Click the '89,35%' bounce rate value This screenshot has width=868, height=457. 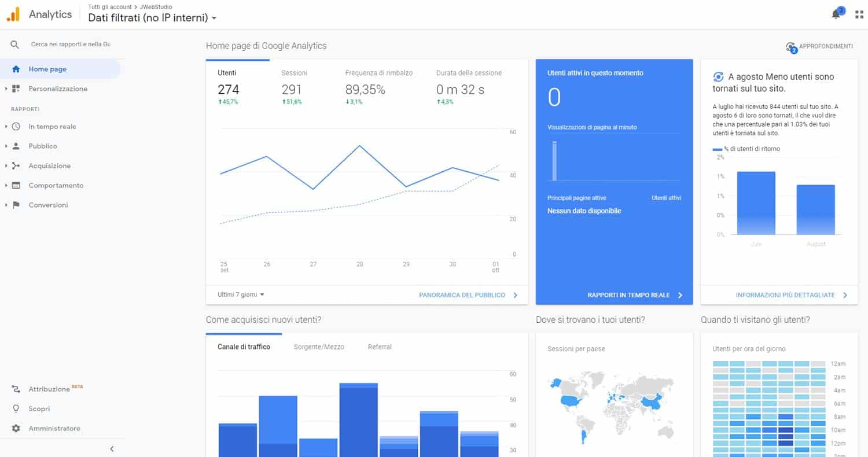click(365, 90)
